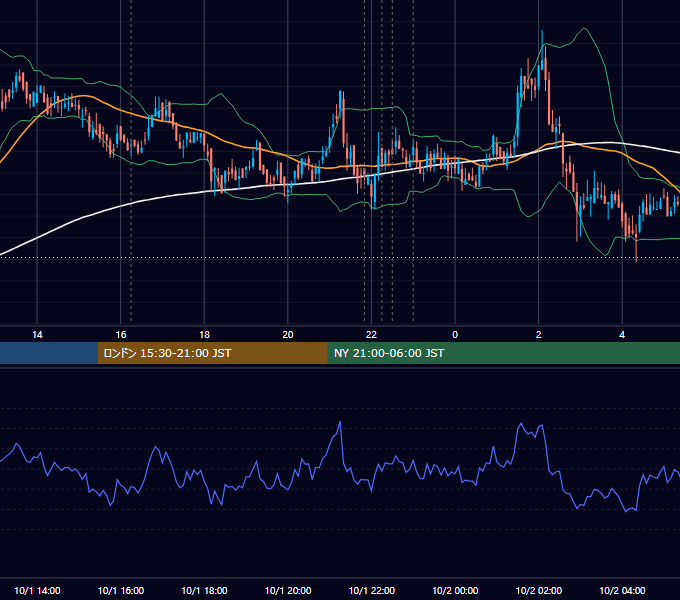
Task: Click the 14 hour axis label
Action: (x=37, y=335)
